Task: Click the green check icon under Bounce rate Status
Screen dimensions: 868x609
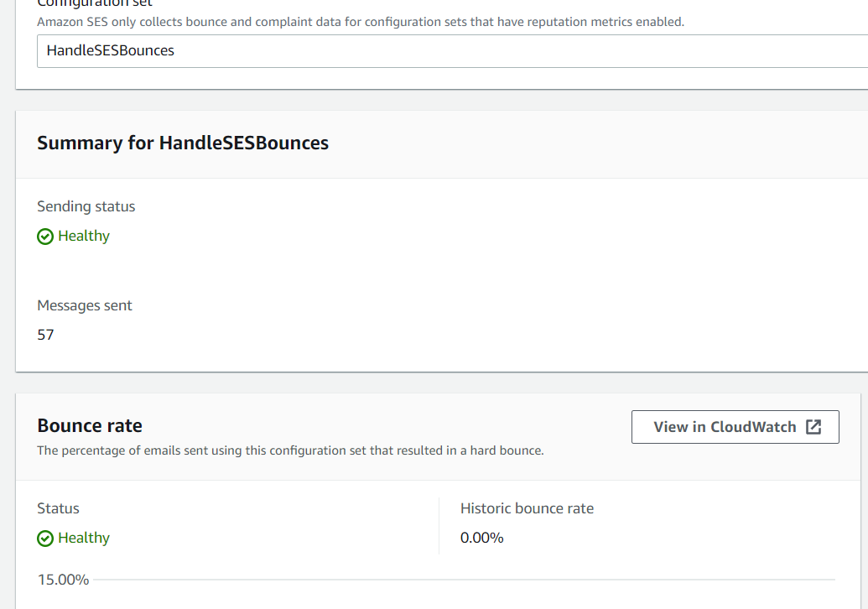Action: click(x=45, y=539)
